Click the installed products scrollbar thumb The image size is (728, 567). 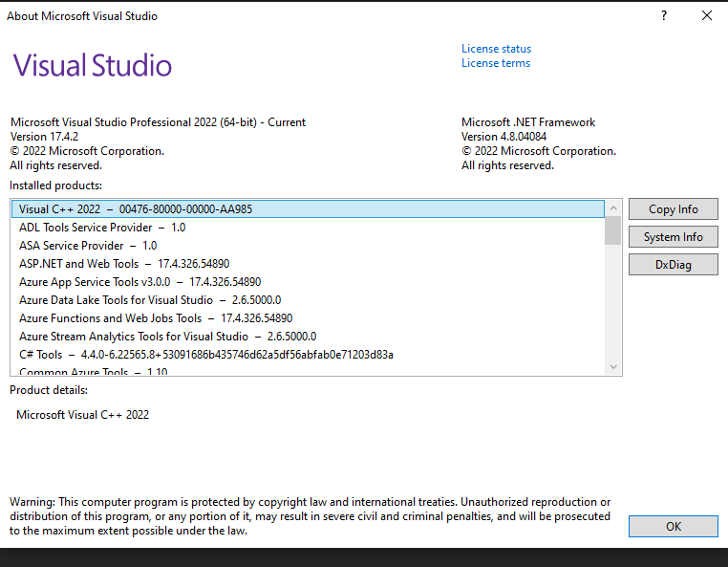(x=613, y=230)
